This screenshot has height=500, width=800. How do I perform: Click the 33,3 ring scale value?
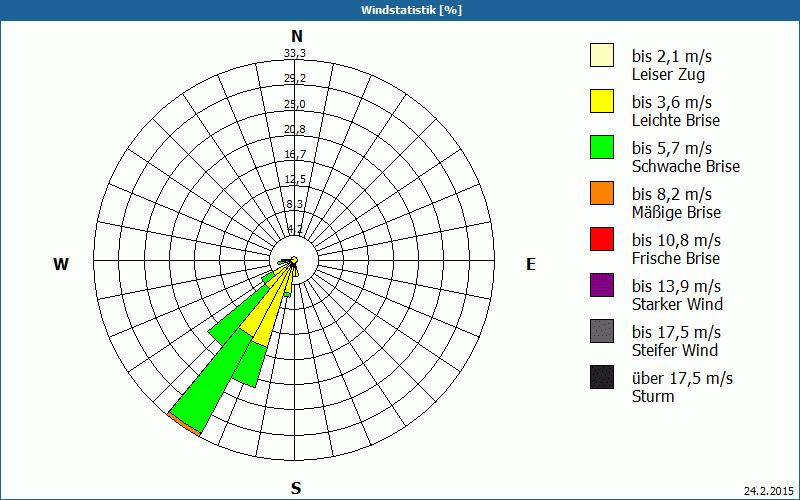coord(295,53)
